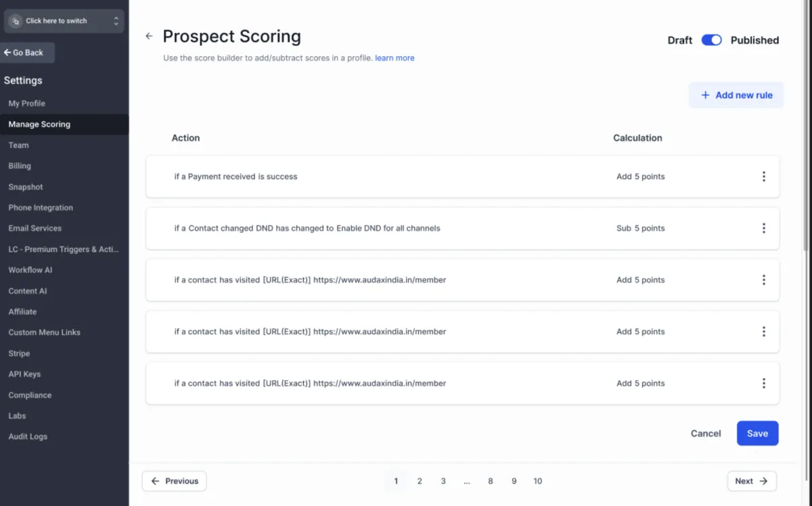Select Workflow AI in the sidebar

30,270
